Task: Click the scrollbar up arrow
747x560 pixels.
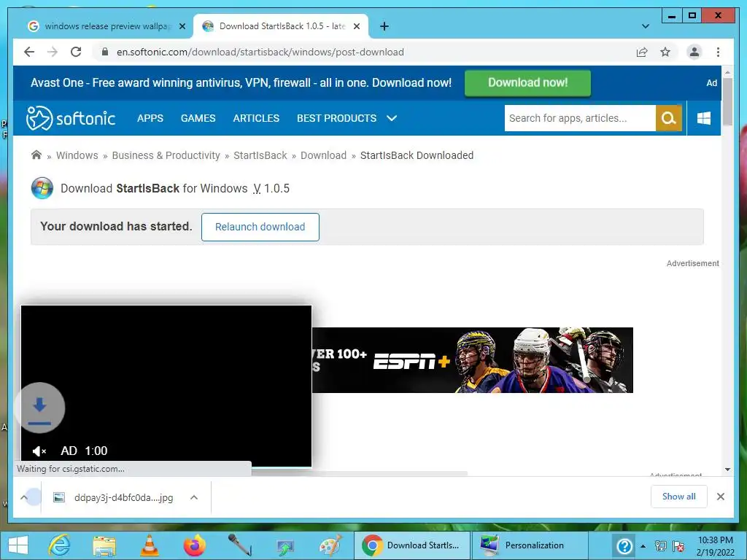Action: coord(727,73)
